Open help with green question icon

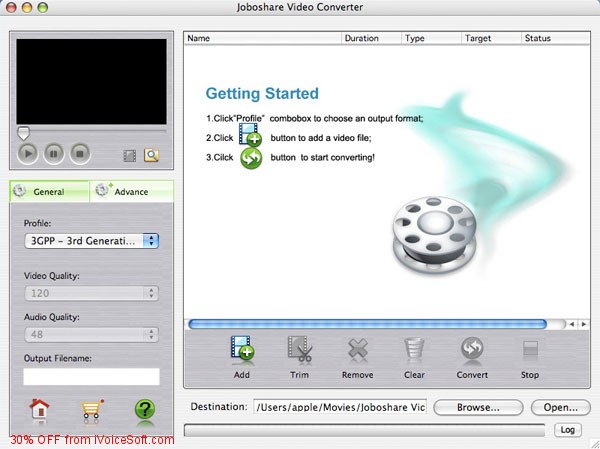click(x=145, y=410)
